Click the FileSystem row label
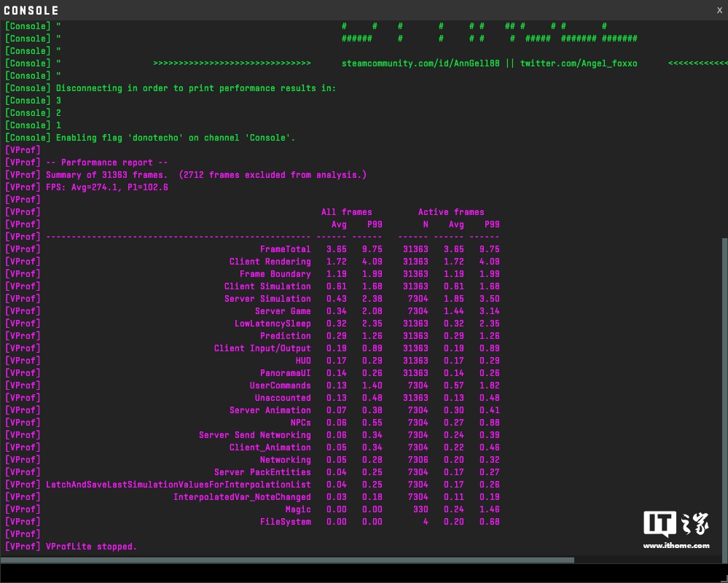The height and width of the screenshot is (583, 728). click(x=285, y=522)
